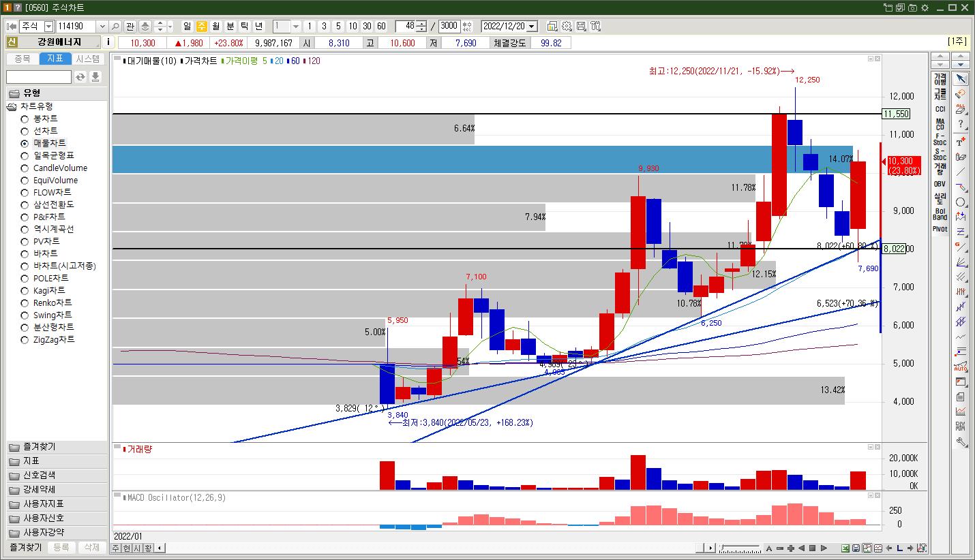Click the plus zoom-in chart icon

coord(790,548)
